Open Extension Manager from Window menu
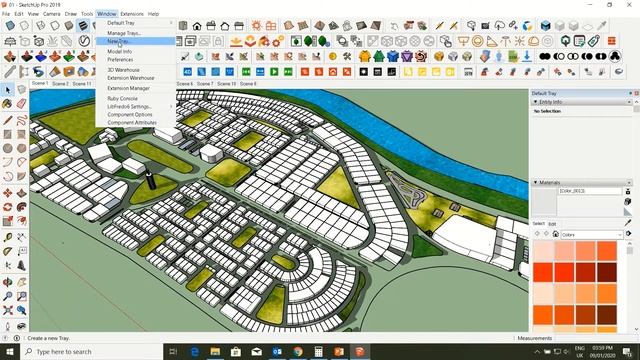640x360 pixels. pyautogui.click(x=136, y=88)
